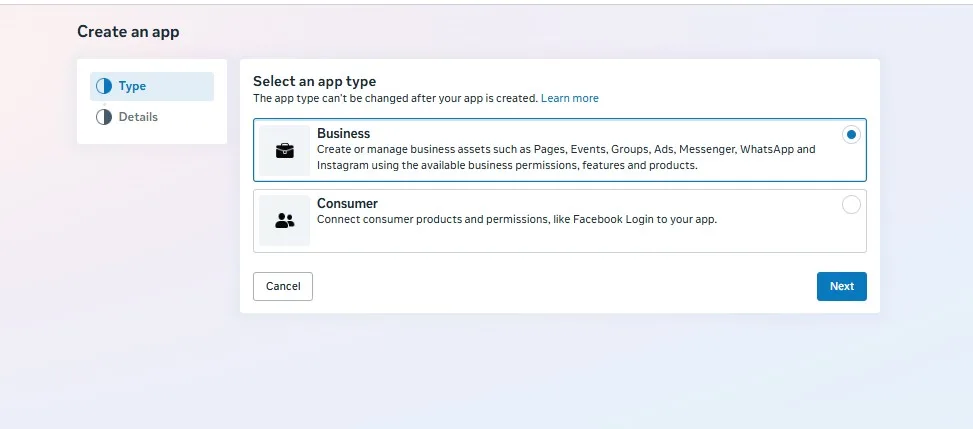The height and width of the screenshot is (429, 973).
Task: Click the Consumer description about Facebook Login
Action: [x=517, y=219]
